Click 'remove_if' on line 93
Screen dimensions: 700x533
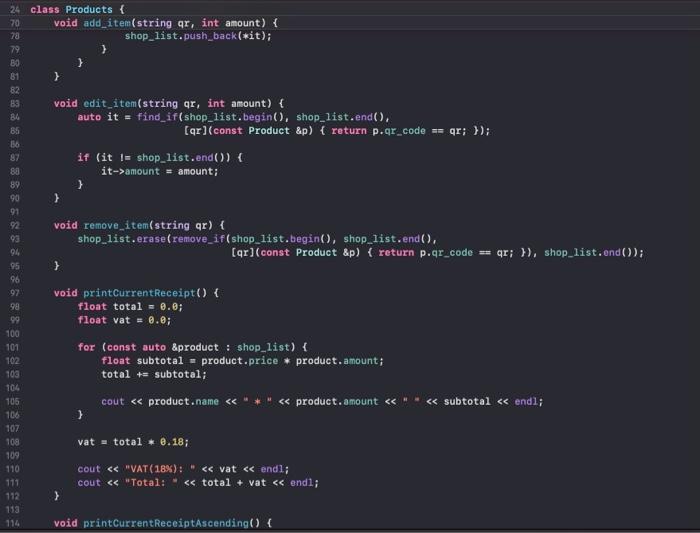tap(198, 239)
